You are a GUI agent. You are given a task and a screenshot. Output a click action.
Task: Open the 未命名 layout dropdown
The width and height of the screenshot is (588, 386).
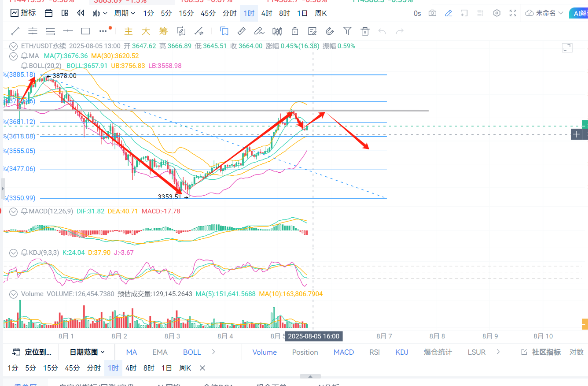[x=544, y=13]
